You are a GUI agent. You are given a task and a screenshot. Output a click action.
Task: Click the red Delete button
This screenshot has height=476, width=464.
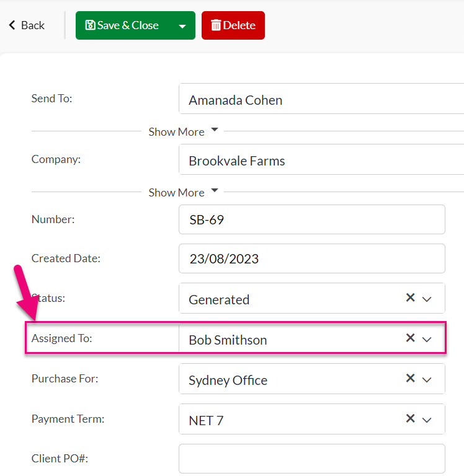[233, 25]
